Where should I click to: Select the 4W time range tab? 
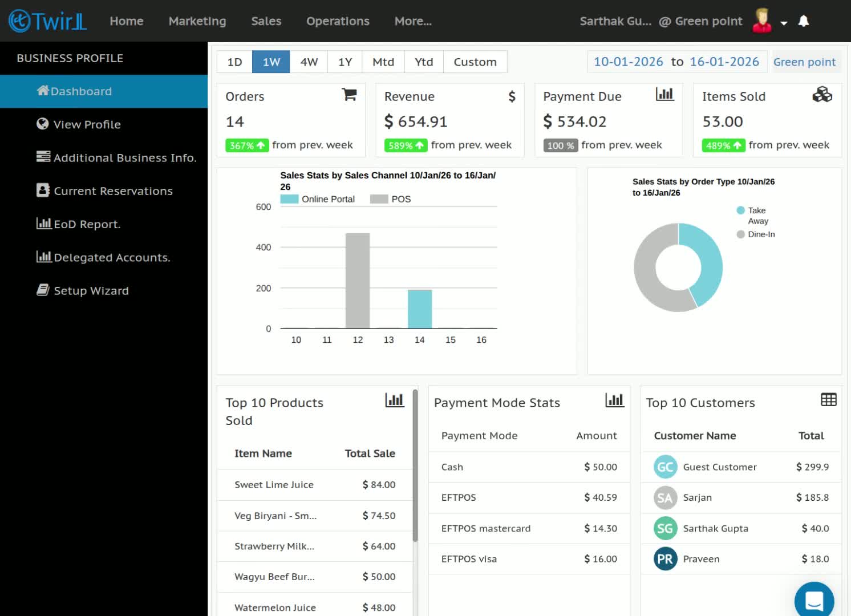[x=309, y=62]
